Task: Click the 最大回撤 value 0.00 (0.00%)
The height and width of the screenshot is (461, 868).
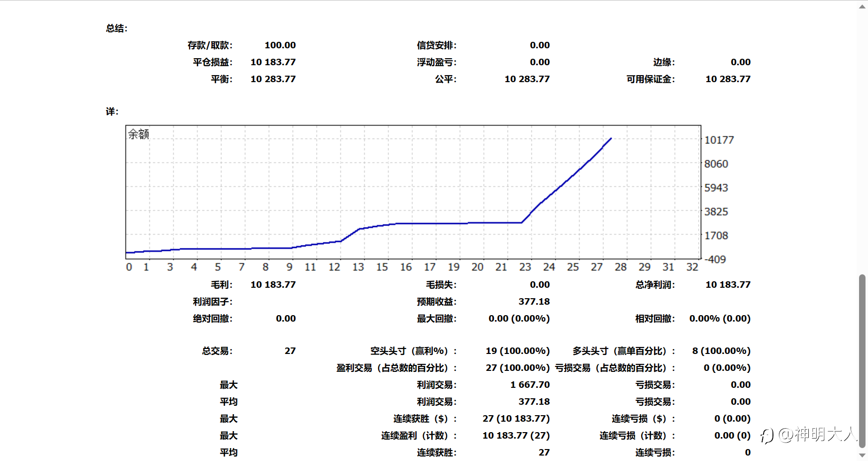Action: click(519, 319)
